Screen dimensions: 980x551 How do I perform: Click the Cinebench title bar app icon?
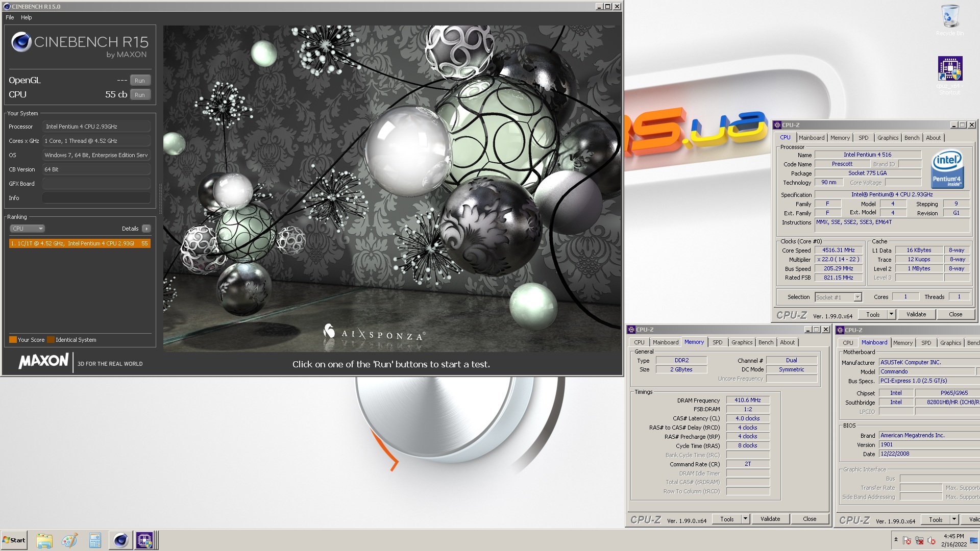(7, 7)
